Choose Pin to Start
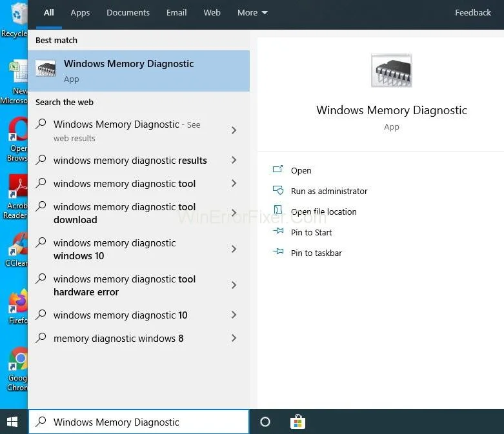This screenshot has height=434, width=504. (x=311, y=232)
